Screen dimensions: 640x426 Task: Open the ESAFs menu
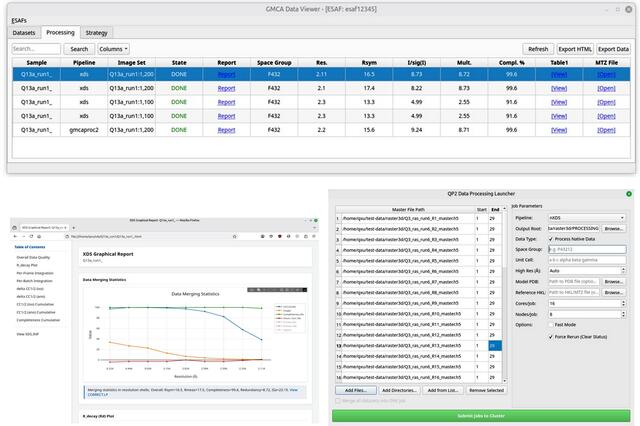(x=19, y=20)
